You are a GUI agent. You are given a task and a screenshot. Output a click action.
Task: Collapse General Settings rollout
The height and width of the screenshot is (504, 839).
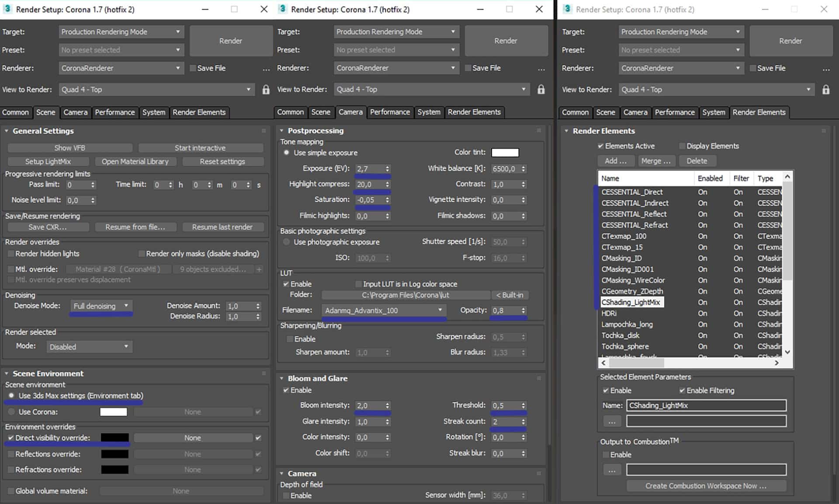7,131
